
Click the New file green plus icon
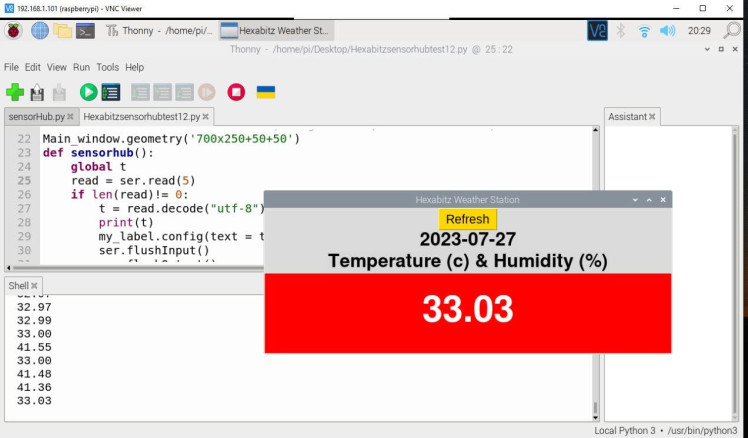15,92
